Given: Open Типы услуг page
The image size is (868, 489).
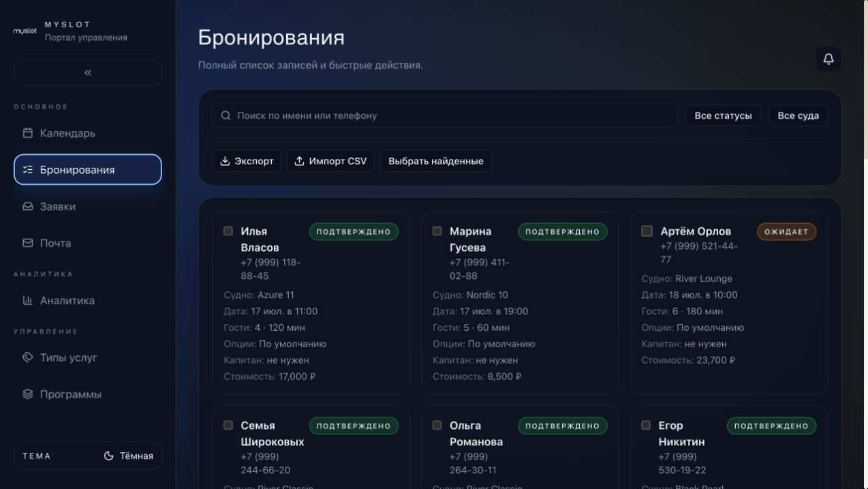Looking at the screenshot, I should [88, 357].
